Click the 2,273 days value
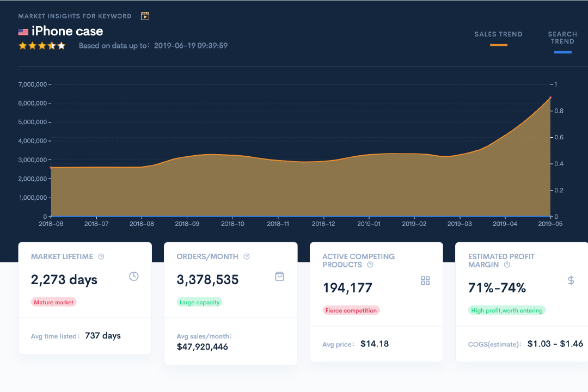This screenshot has height=392, width=588. click(64, 280)
